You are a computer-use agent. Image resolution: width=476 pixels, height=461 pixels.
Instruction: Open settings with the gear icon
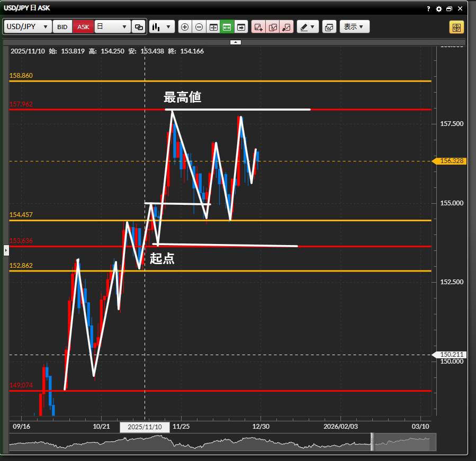438,9
